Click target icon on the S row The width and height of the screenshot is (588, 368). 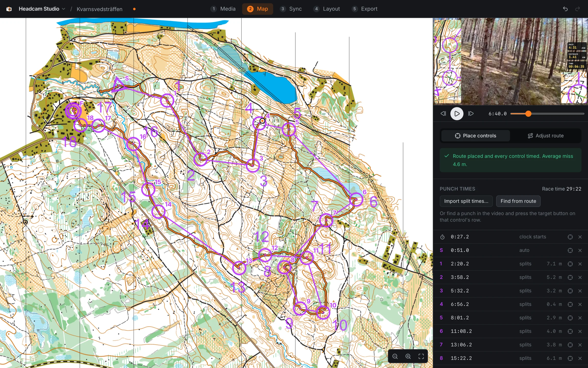[570, 250]
